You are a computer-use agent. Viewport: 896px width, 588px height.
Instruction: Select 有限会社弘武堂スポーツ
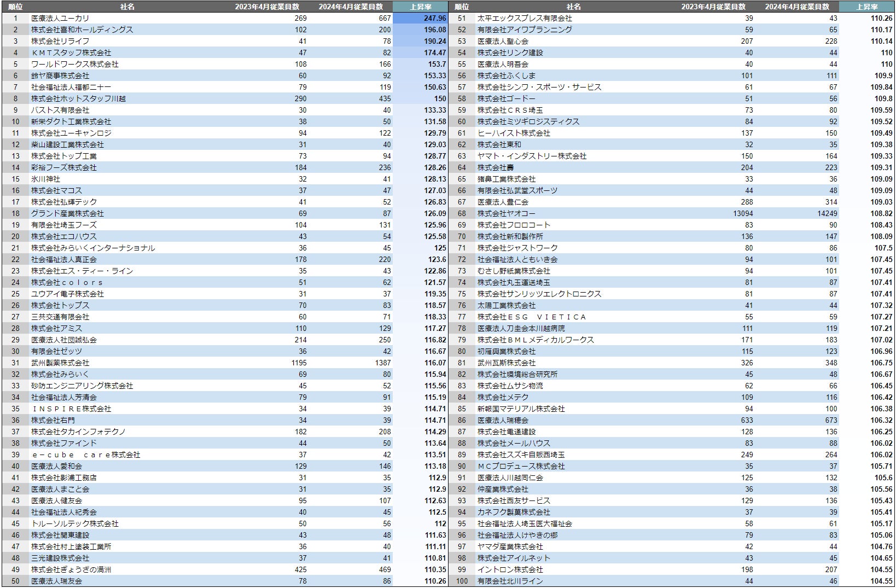coord(517,190)
